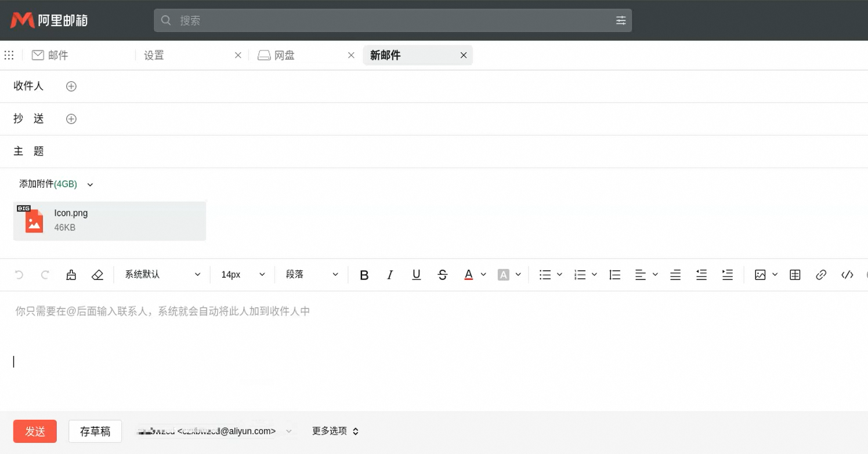The height and width of the screenshot is (454, 868).
Task: Send the email with 发送 button
Action: pyautogui.click(x=35, y=431)
